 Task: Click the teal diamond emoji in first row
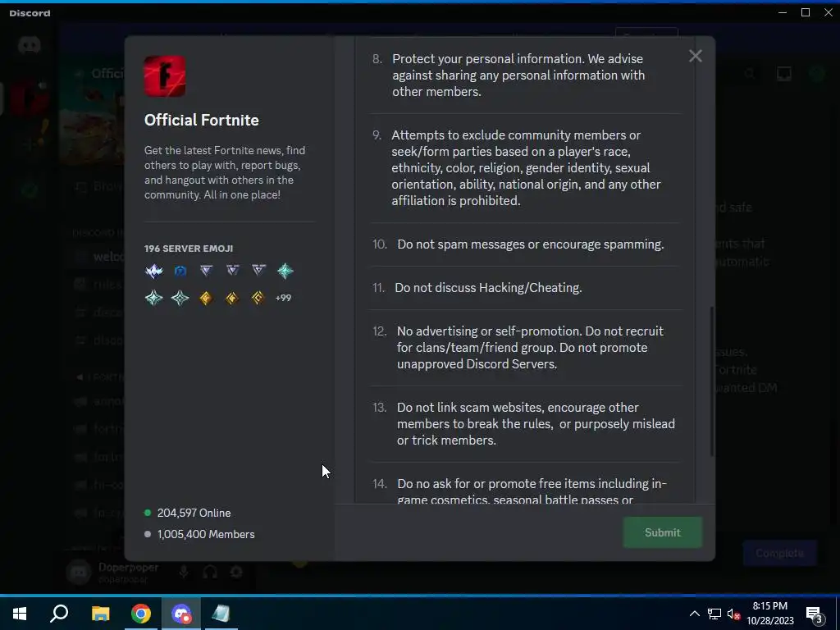pos(285,271)
